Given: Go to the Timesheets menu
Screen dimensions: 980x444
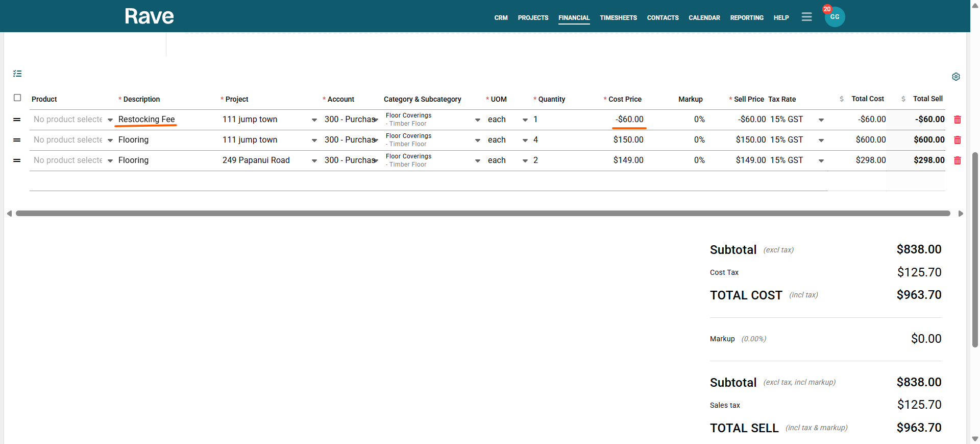Looking at the screenshot, I should click(x=618, y=18).
